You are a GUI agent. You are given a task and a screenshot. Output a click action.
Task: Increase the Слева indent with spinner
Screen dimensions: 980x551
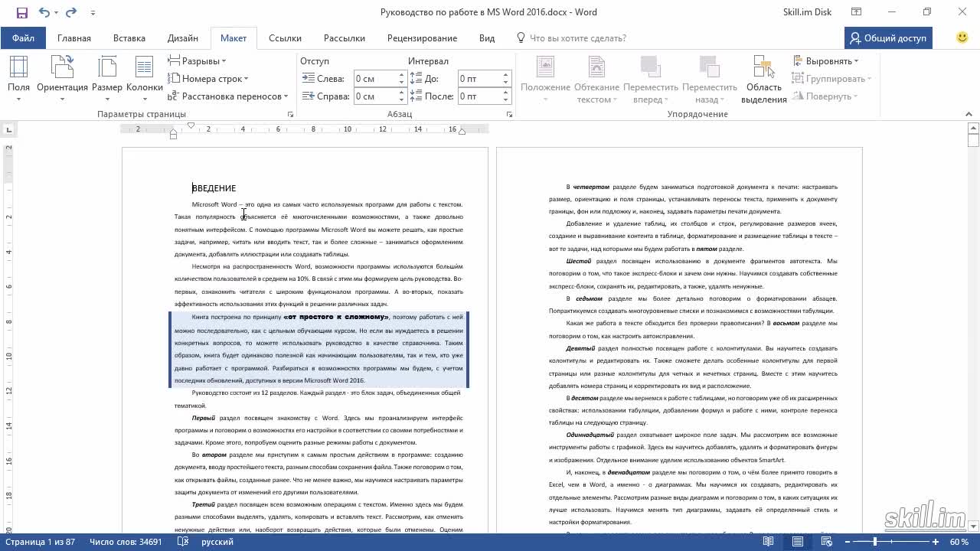coord(401,75)
